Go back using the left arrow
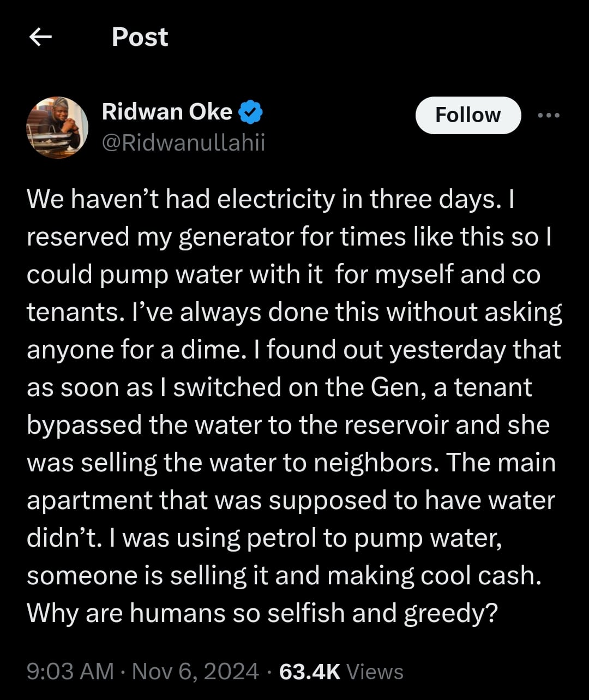 pos(40,37)
